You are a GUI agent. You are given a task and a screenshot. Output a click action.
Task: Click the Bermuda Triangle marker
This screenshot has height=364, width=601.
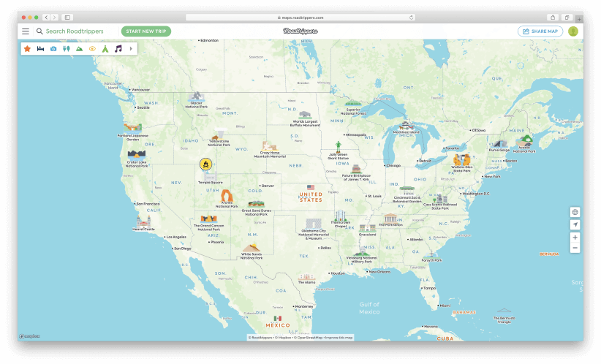pyautogui.click(x=504, y=311)
